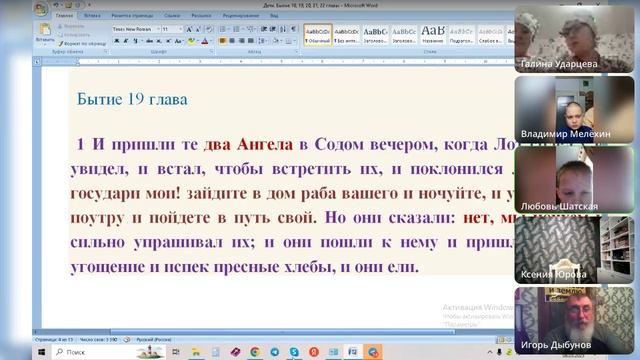Activate Format Painter (Формат по образцу)

[82, 43]
